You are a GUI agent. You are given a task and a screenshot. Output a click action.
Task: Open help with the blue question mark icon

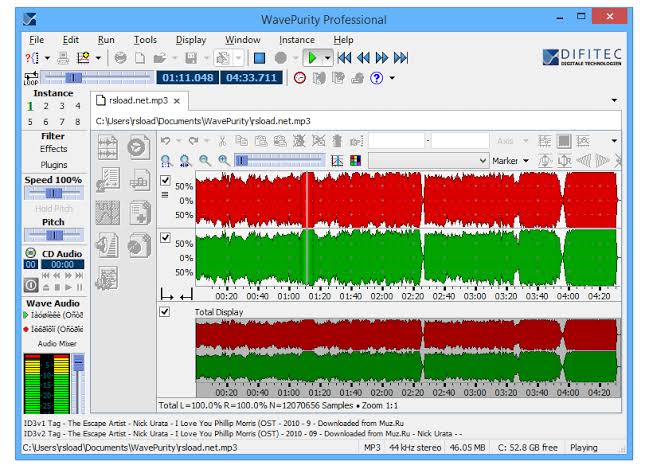[x=376, y=78]
